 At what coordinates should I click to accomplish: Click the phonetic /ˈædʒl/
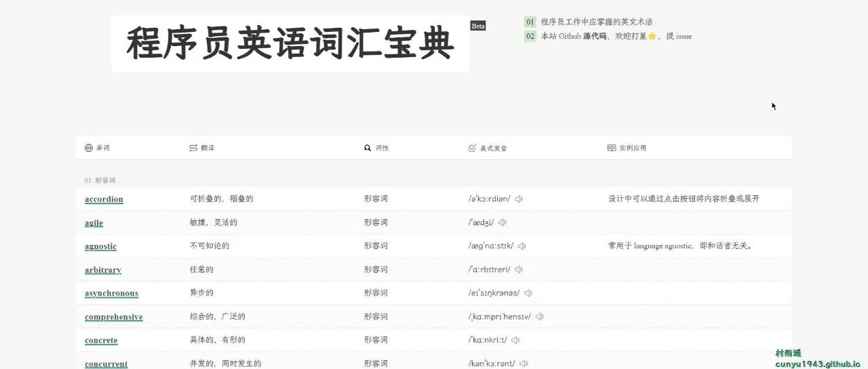tap(481, 222)
